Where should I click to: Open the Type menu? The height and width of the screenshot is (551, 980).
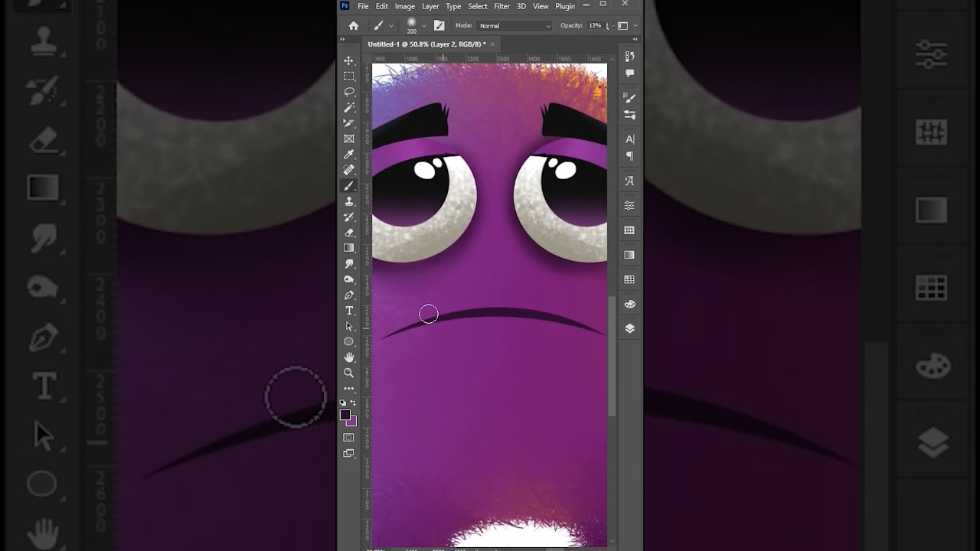pyautogui.click(x=453, y=6)
